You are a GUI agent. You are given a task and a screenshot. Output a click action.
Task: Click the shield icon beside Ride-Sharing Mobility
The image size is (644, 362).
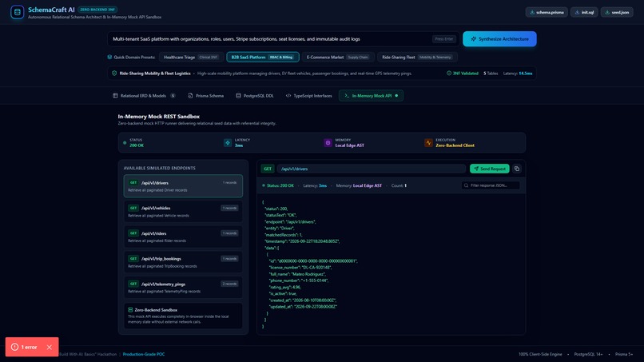tap(114, 74)
